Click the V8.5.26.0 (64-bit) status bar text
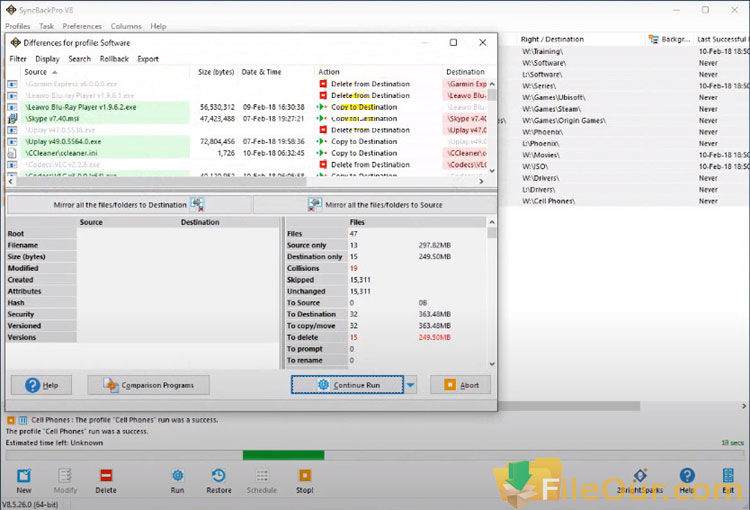Screen dimensions: 750x510 [30, 505]
